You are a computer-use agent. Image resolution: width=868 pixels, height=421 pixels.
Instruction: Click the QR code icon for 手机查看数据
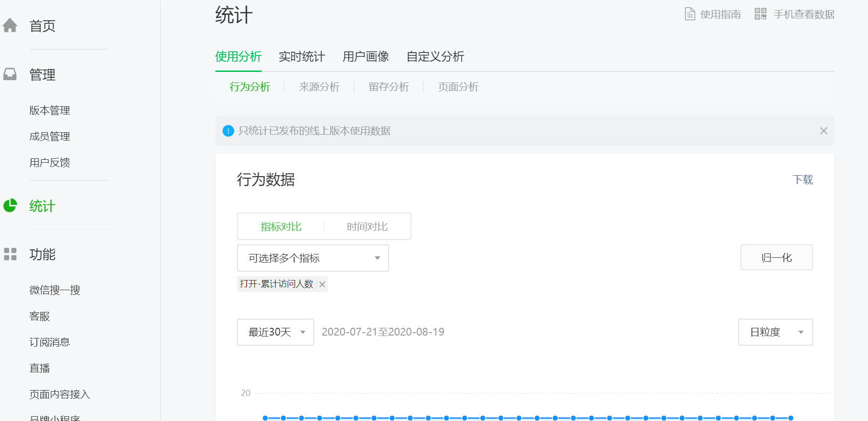click(760, 14)
